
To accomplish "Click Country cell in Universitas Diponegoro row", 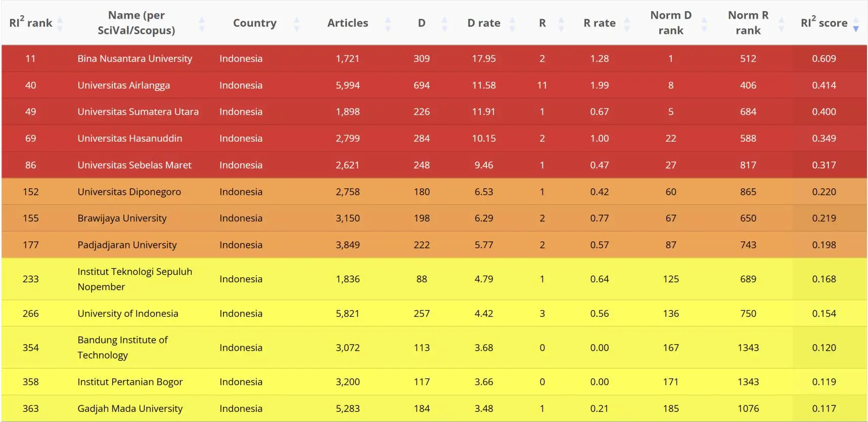I will pos(241,192).
